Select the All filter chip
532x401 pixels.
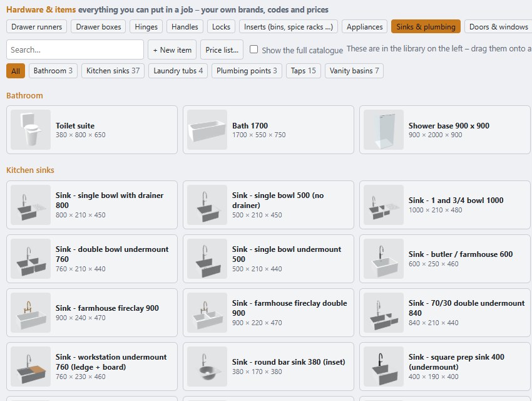[x=16, y=71]
